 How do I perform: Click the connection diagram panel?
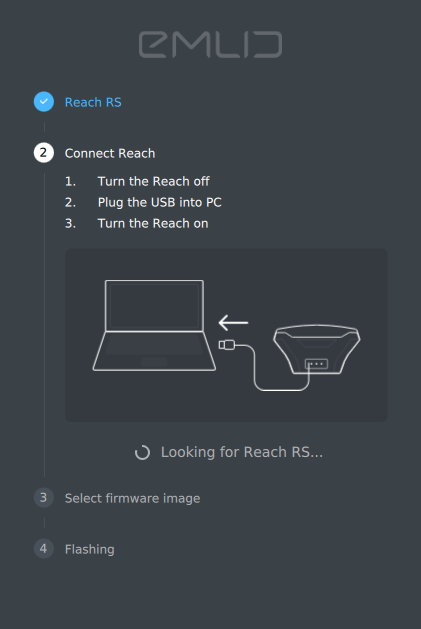(x=226, y=335)
